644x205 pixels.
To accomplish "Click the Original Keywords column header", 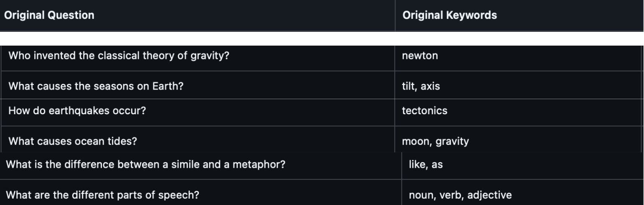I will point(449,15).
